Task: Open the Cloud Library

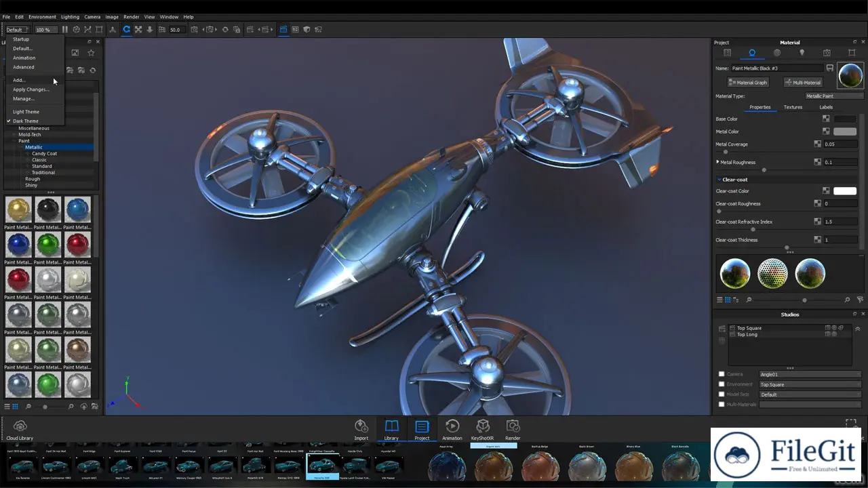Action: pyautogui.click(x=20, y=430)
